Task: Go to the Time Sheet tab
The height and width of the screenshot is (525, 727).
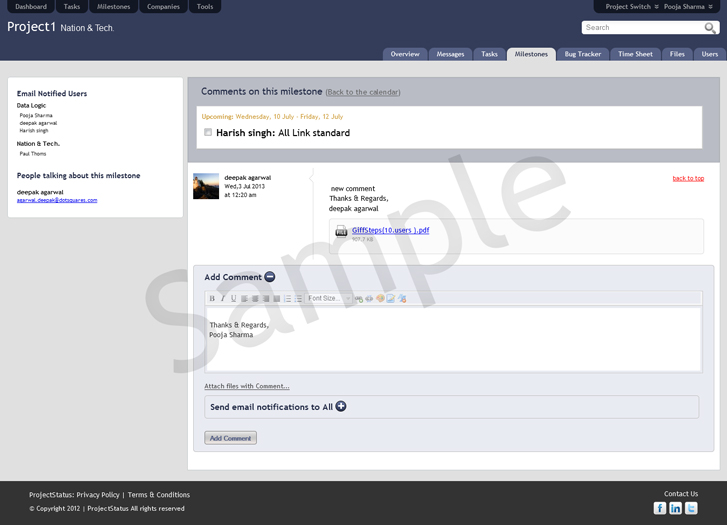Action: point(635,54)
